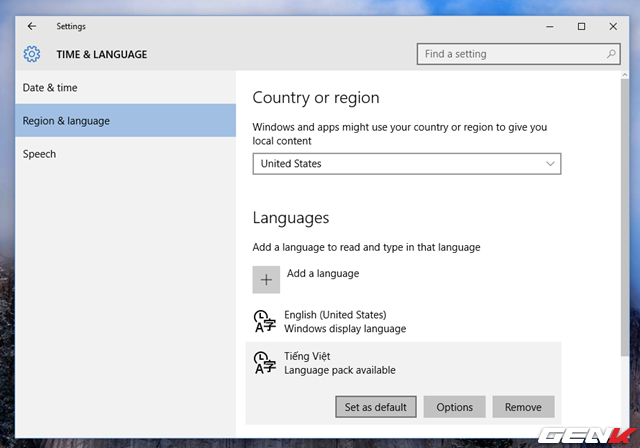Screen dimensions: 640x448
Task: Click the TIME & LANGUAGE title
Action: [102, 54]
